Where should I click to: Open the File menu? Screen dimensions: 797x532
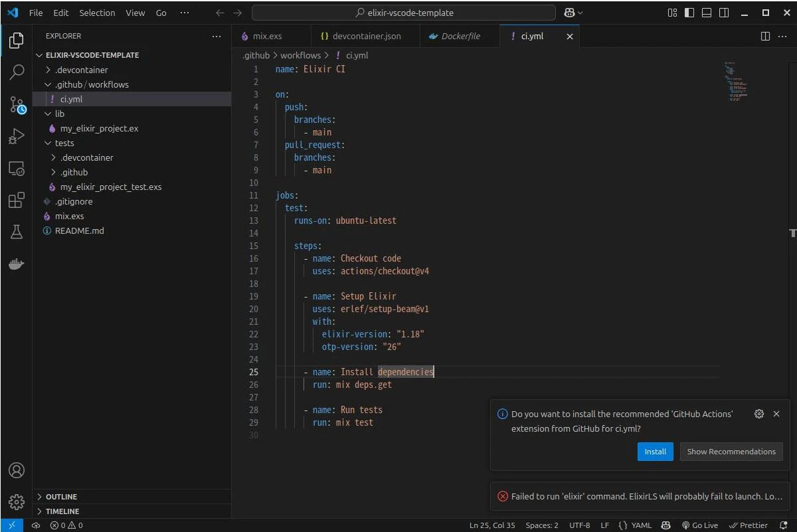36,13
